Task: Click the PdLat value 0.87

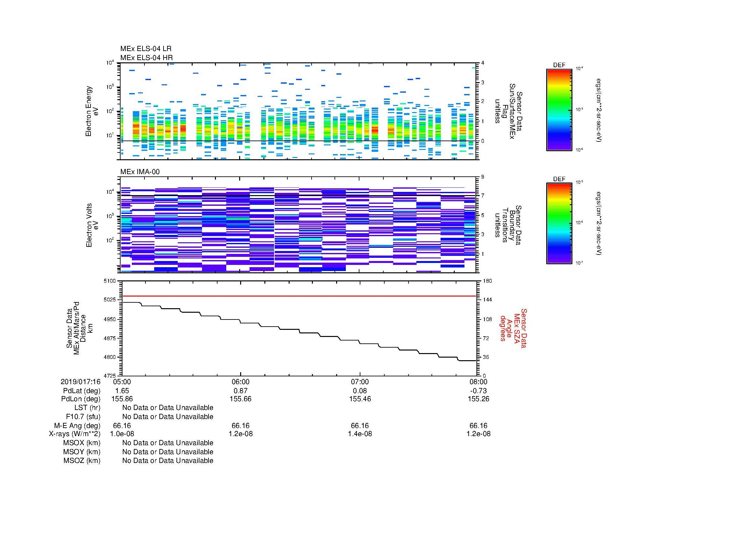Action: pos(241,391)
